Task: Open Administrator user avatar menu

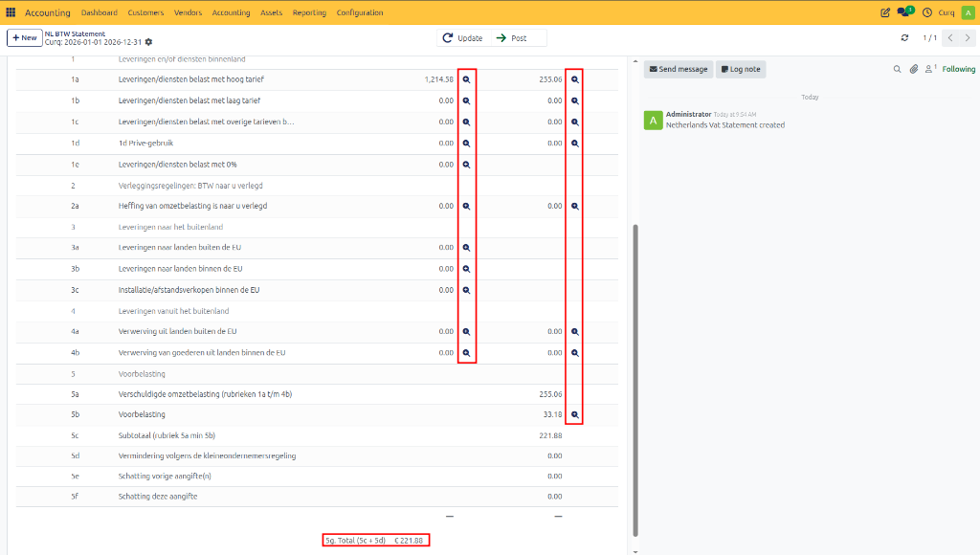Action: coord(968,12)
